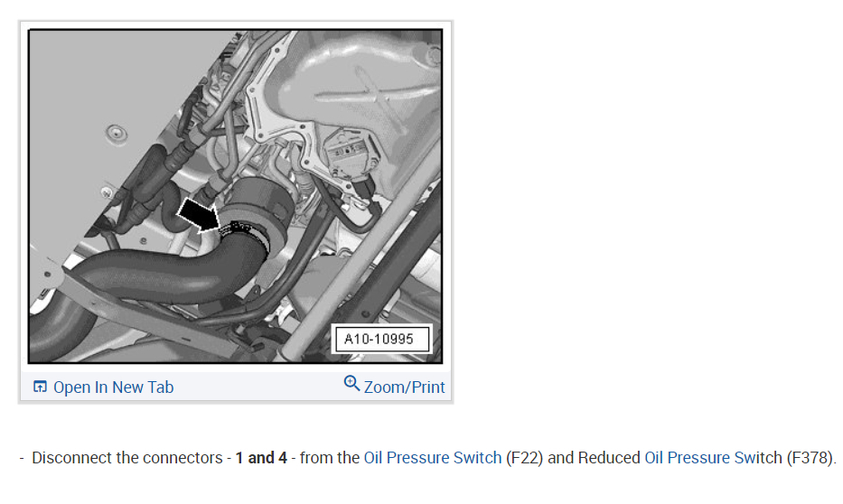
Task: Follow the Oil Pressure Switch link before (F22)
Action: point(432,458)
